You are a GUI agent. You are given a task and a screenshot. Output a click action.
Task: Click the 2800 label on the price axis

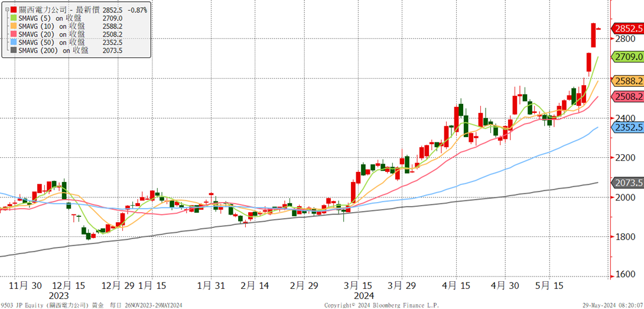[x=626, y=38]
